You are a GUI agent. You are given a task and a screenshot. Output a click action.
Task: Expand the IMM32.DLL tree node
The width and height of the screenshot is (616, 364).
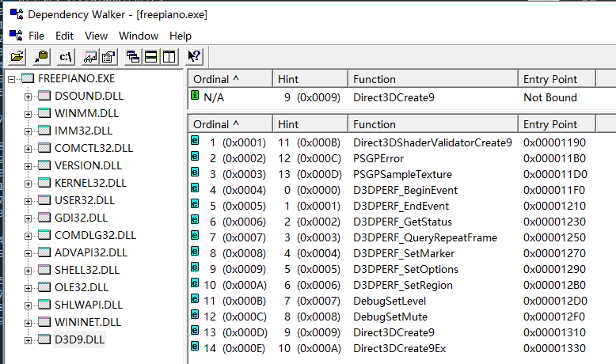(28, 131)
